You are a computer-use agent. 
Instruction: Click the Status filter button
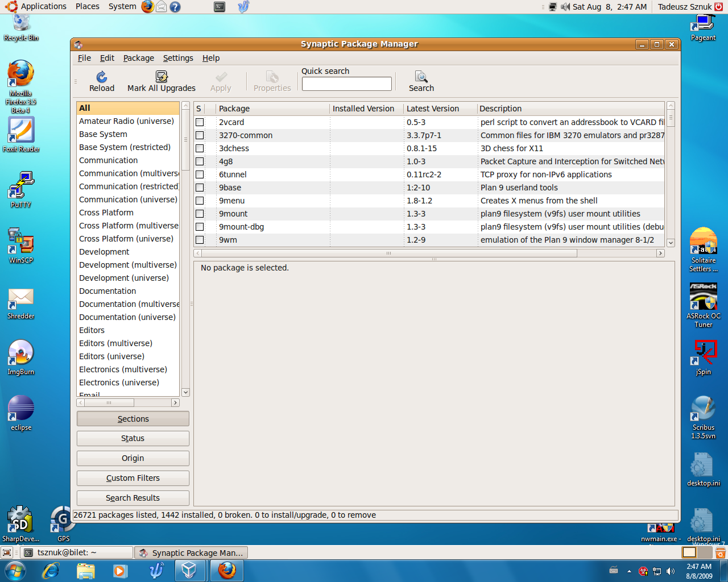133,438
